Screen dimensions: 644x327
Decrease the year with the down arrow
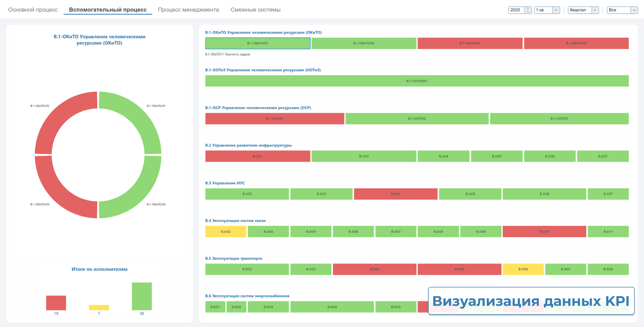[528, 12]
